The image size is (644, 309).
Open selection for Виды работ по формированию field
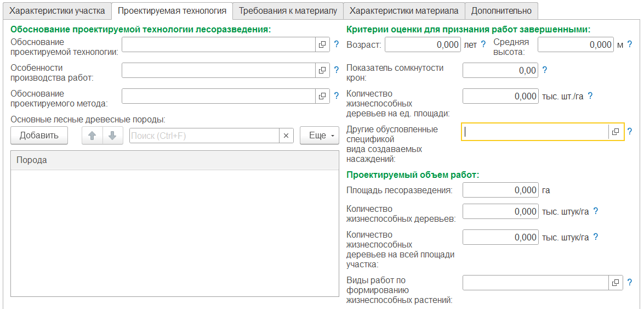(x=615, y=283)
